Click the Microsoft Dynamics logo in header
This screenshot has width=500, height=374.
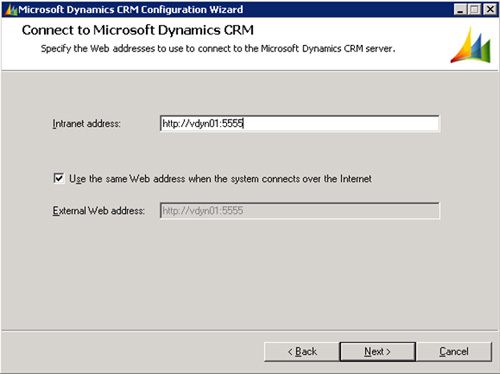pos(471,45)
